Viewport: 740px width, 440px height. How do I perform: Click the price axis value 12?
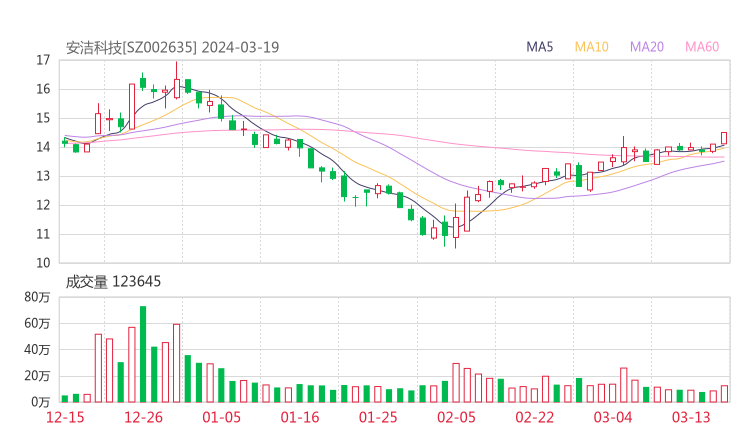pos(43,205)
